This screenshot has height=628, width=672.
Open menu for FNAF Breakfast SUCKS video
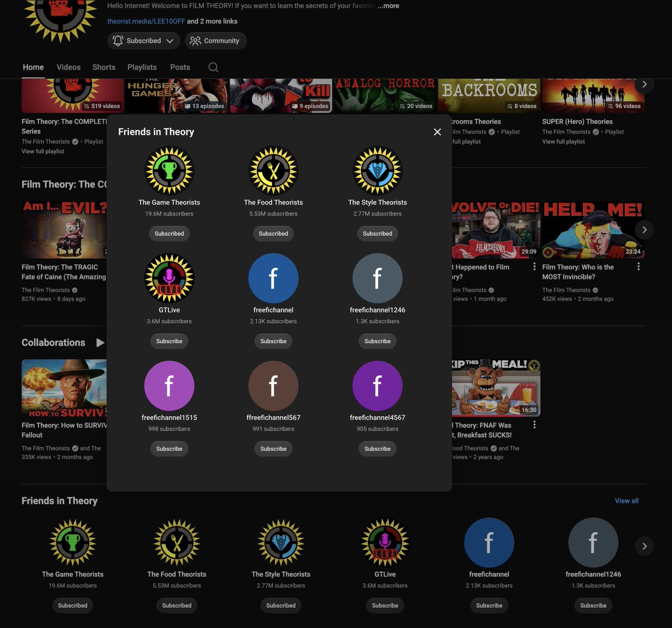pos(534,425)
